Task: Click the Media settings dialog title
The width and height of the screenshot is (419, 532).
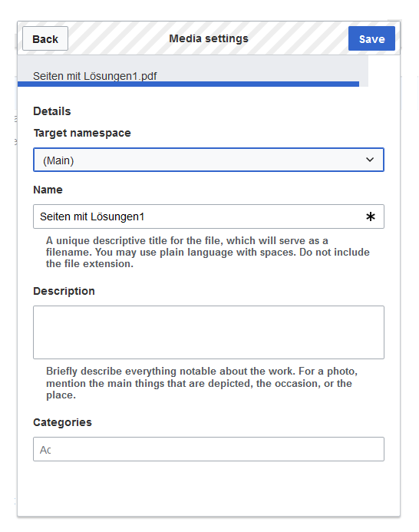Action: point(209,38)
